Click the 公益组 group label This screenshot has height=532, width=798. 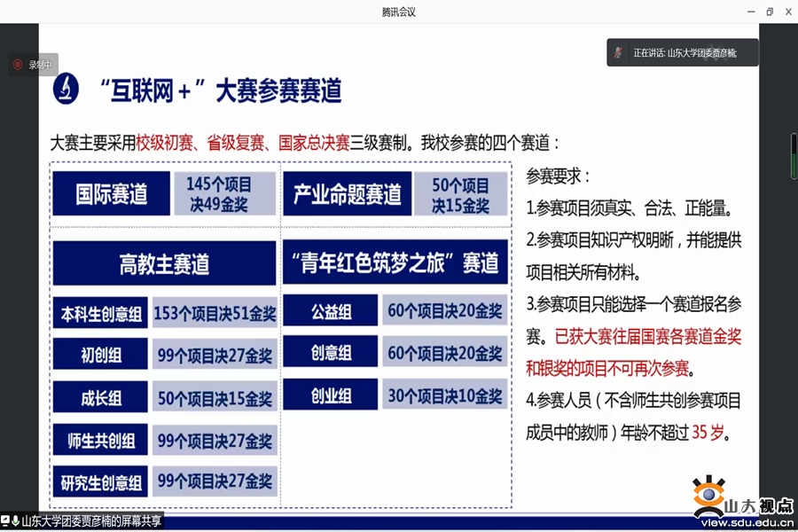(331, 311)
